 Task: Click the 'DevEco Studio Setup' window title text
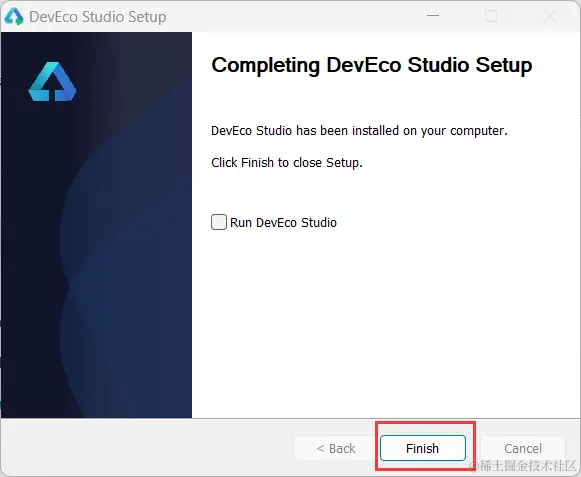pos(98,17)
